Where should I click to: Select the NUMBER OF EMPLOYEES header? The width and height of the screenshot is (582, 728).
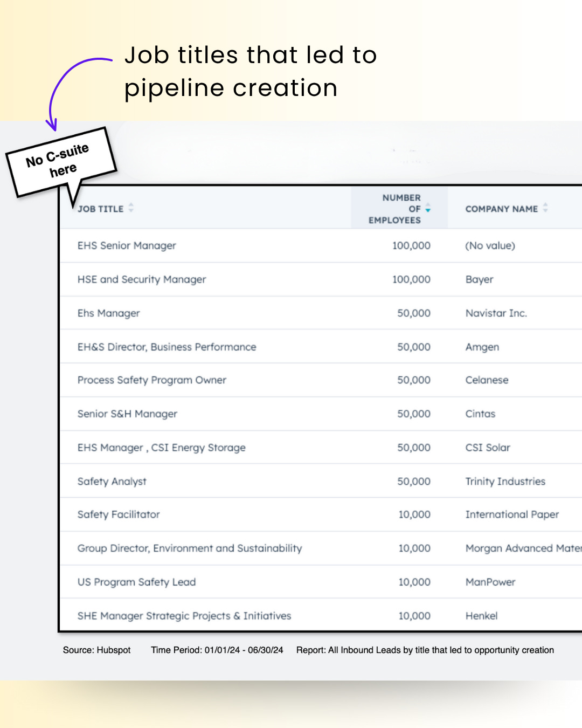point(394,209)
